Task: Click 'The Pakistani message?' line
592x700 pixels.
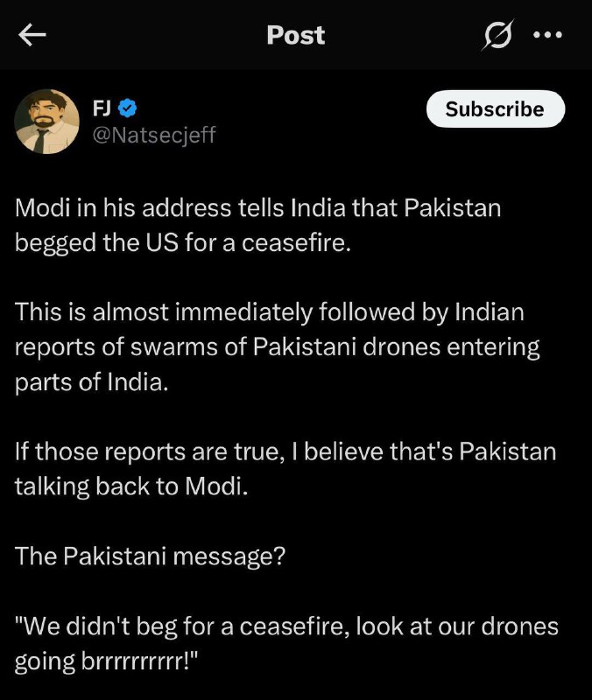Action: pyautogui.click(x=150, y=556)
